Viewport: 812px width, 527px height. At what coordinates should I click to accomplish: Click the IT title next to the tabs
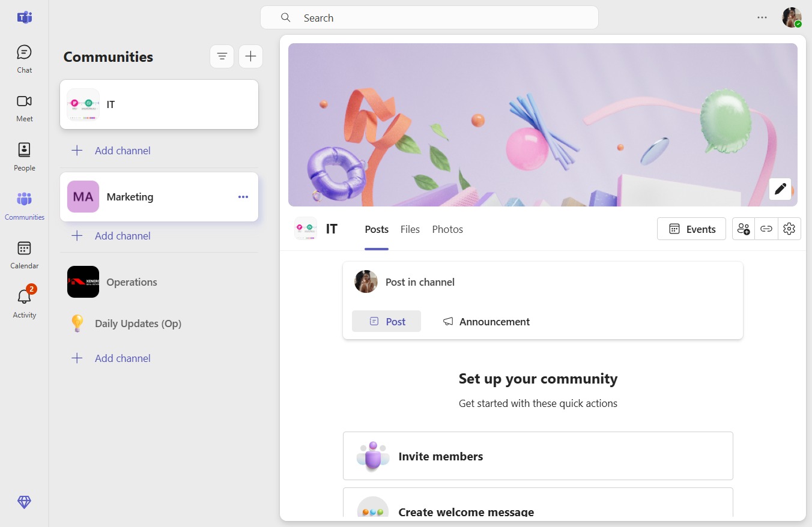coord(332,229)
